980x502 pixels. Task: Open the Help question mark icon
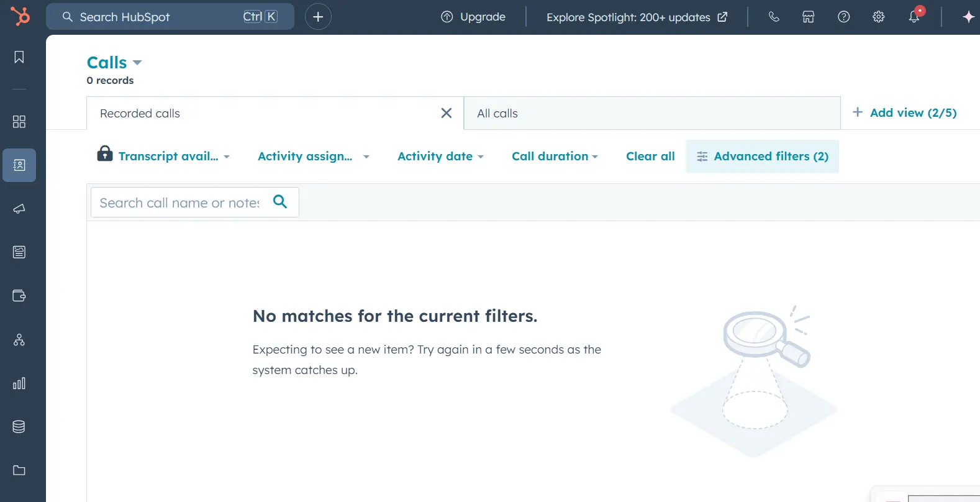pos(843,17)
